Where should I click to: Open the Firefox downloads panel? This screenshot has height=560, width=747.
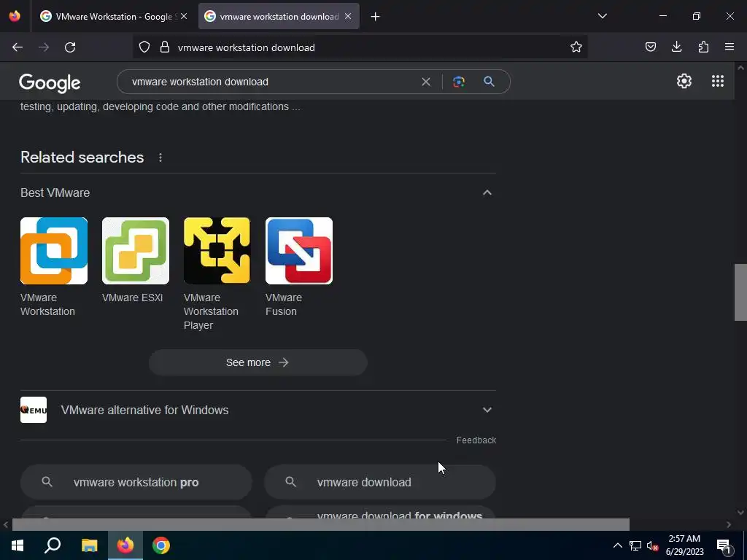tap(676, 47)
